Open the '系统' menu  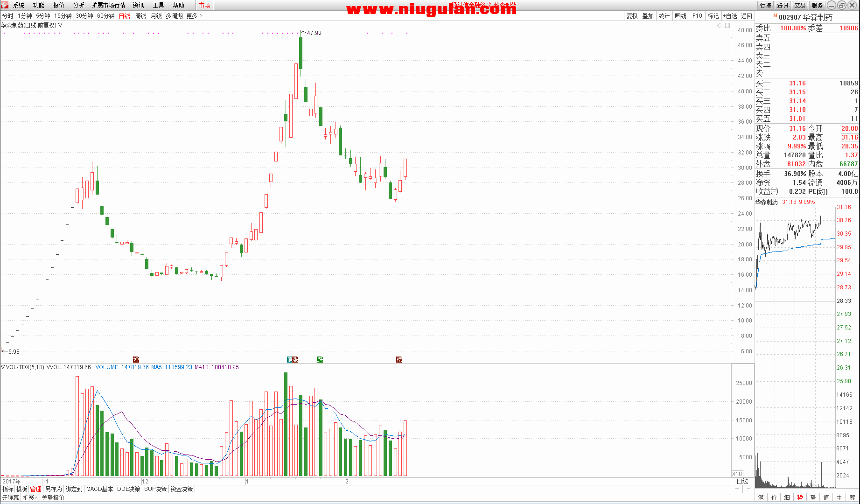19,5
